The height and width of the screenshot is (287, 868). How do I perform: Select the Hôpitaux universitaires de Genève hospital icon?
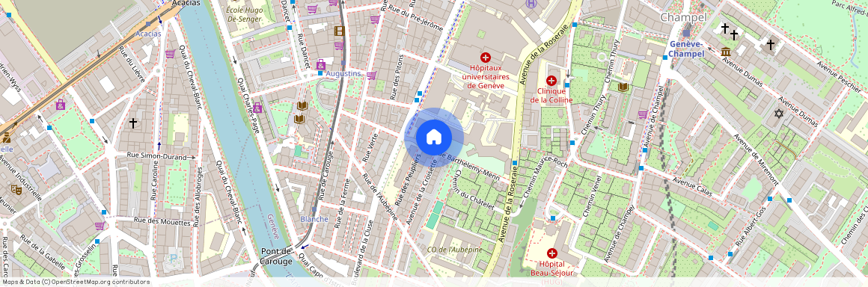click(486, 58)
